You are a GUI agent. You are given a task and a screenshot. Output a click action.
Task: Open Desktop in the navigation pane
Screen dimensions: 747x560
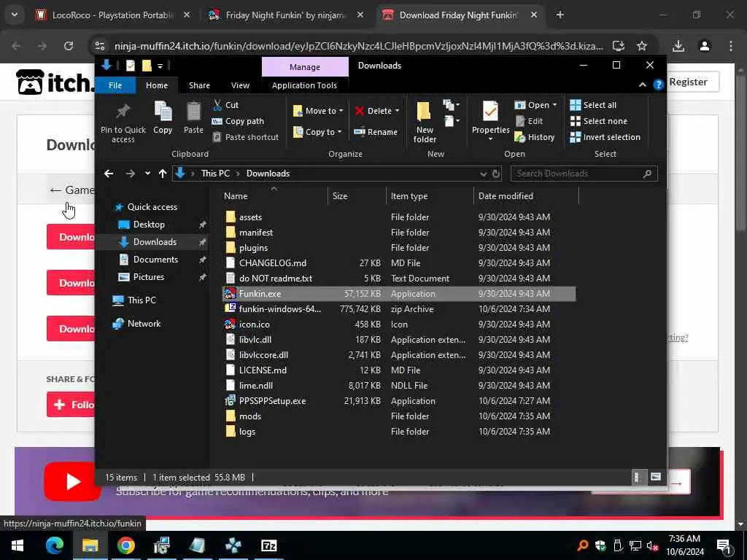(149, 225)
